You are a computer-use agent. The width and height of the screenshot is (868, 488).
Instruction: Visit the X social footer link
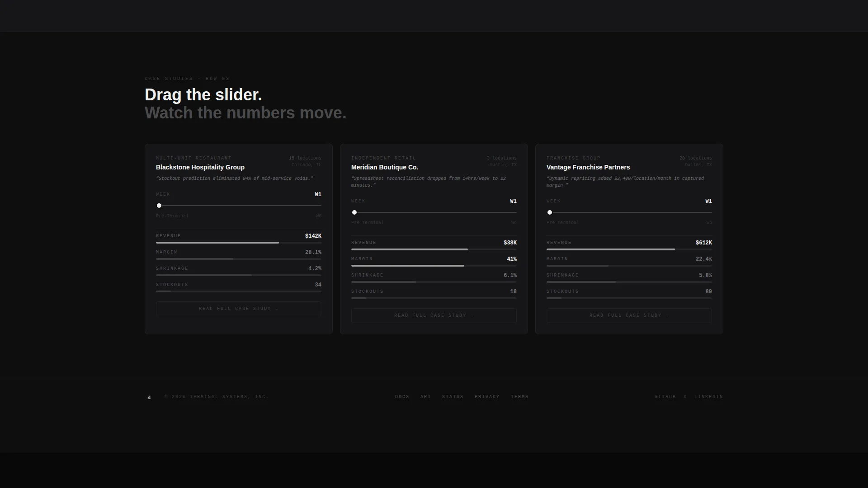point(685,397)
